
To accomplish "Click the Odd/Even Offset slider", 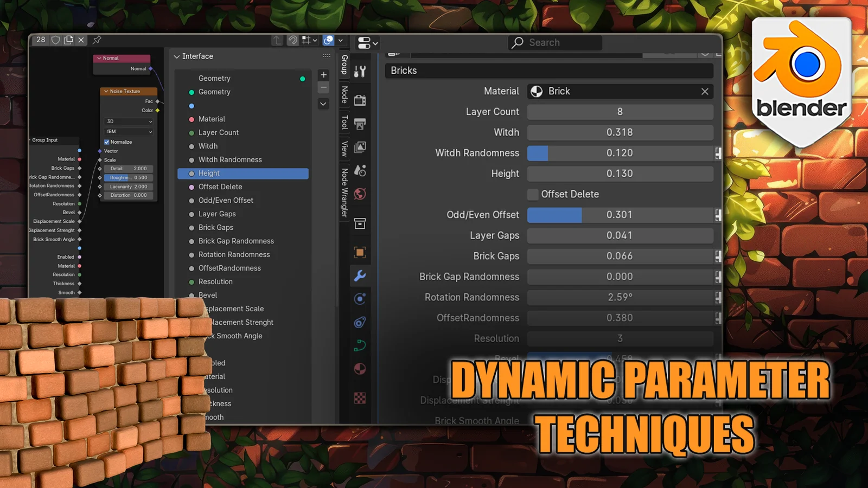I will 620,215.
